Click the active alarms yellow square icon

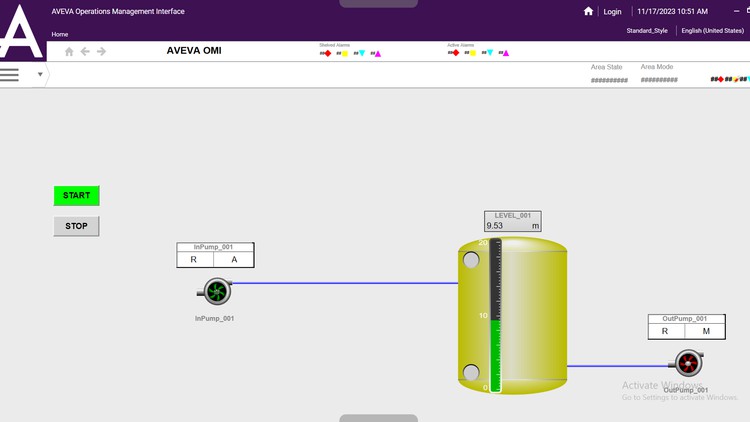point(473,53)
